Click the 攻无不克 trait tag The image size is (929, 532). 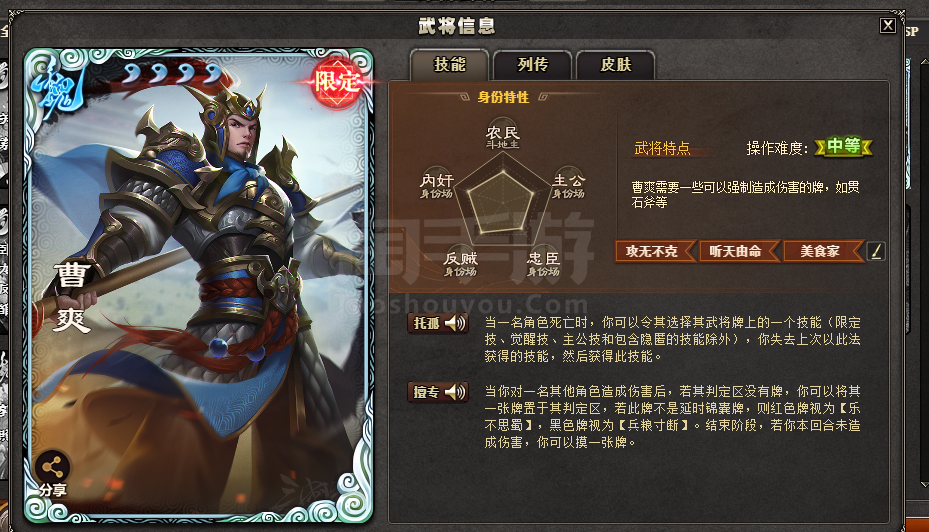655,251
